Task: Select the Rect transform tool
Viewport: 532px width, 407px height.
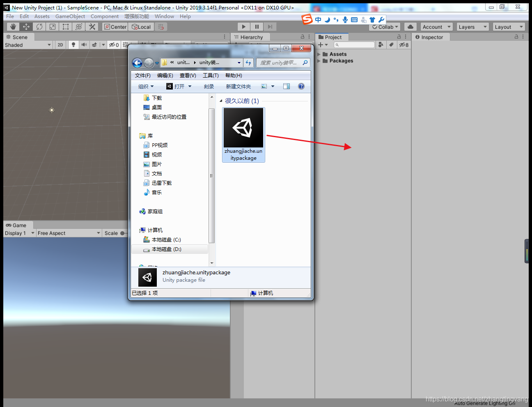Action: click(x=66, y=27)
